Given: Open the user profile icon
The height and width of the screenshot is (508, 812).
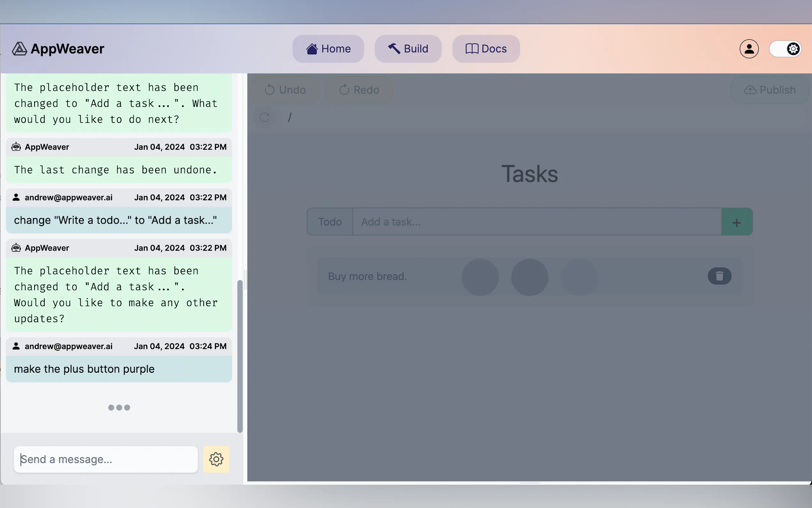Looking at the screenshot, I should pos(749,49).
